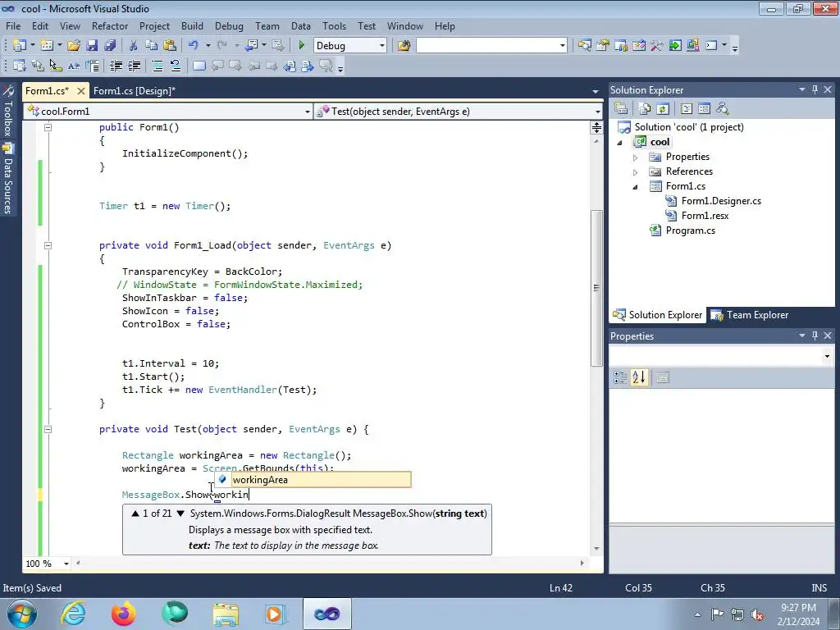The width and height of the screenshot is (840, 630).
Task: Click the Find in Files icon
Action: point(404,46)
